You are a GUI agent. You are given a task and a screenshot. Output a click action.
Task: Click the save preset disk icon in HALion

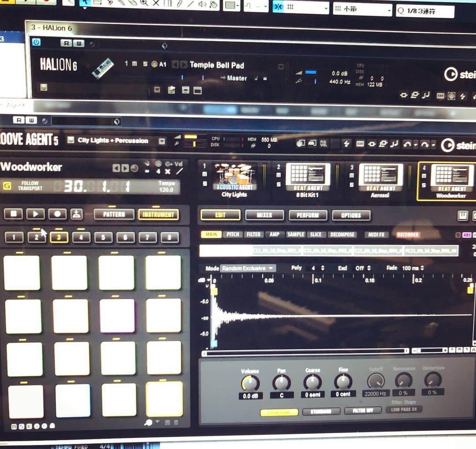44,88
